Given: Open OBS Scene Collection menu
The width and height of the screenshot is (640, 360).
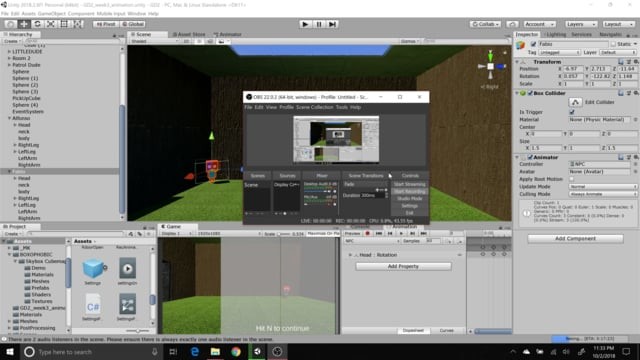Looking at the screenshot, I should 314,107.
